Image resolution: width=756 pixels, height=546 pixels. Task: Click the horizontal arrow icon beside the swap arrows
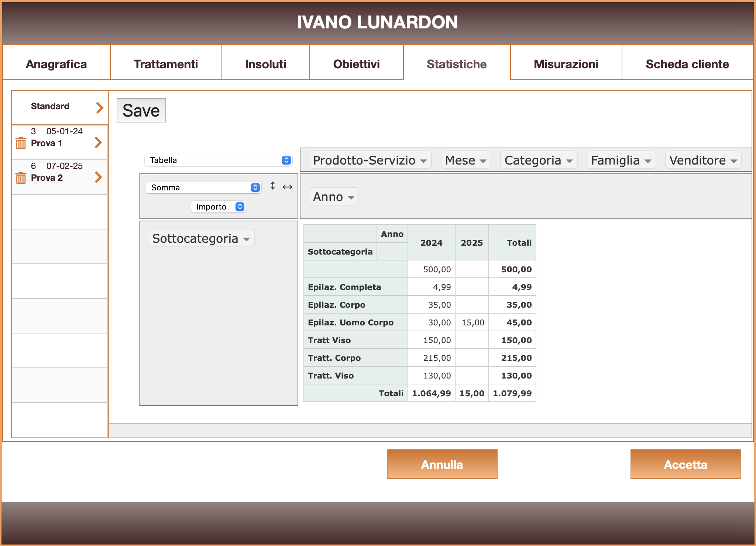(287, 187)
